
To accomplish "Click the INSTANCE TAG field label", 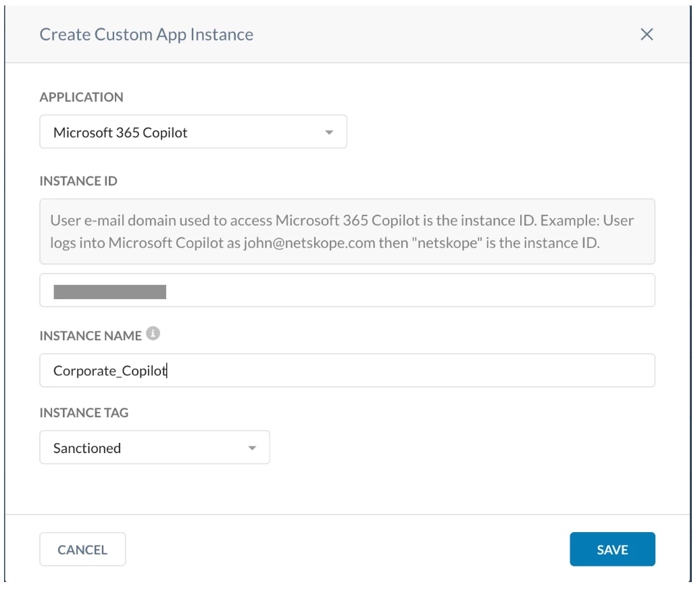I will tap(84, 413).
